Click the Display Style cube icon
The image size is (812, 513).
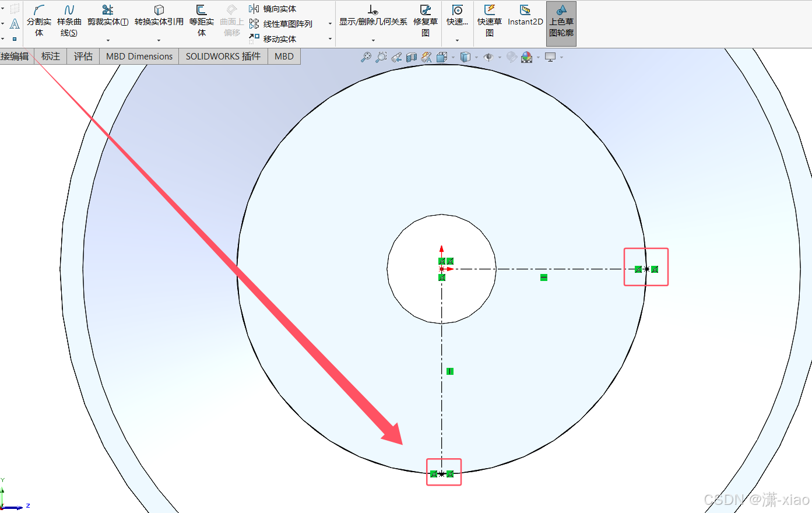click(465, 57)
